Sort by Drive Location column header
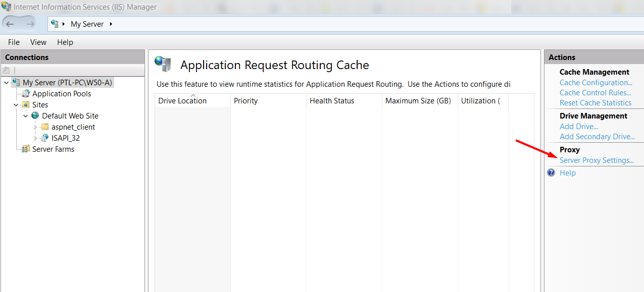This screenshot has width=644, height=292. (x=192, y=100)
